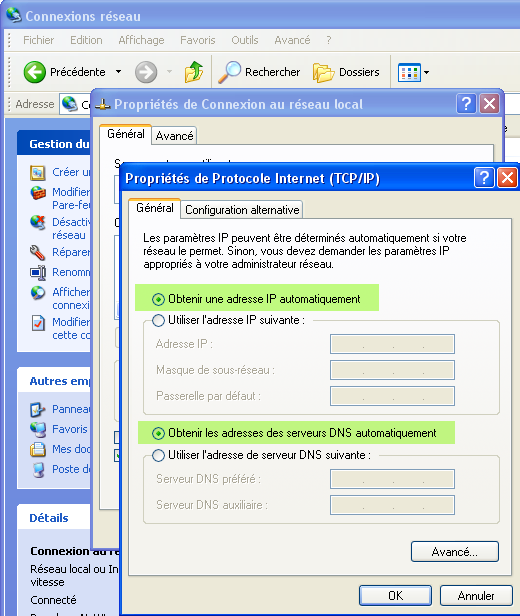520x616 pixels.
Task: Open the Outils menu
Action: click(245, 40)
